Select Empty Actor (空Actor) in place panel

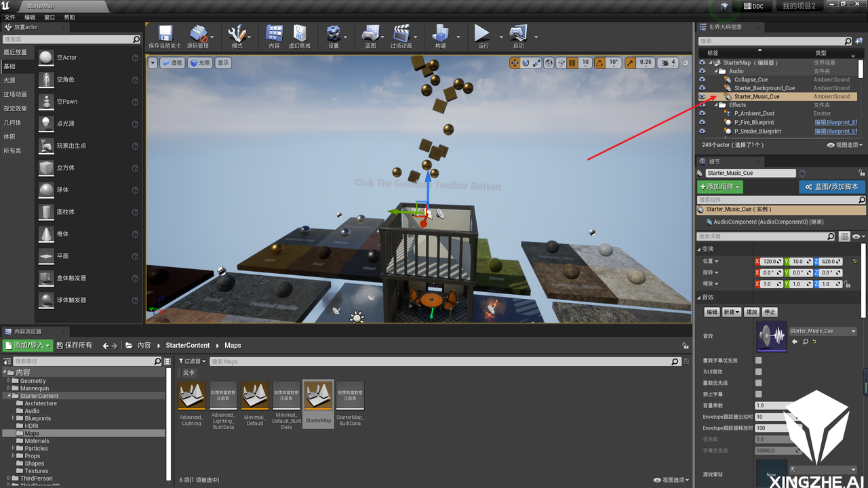90,58
